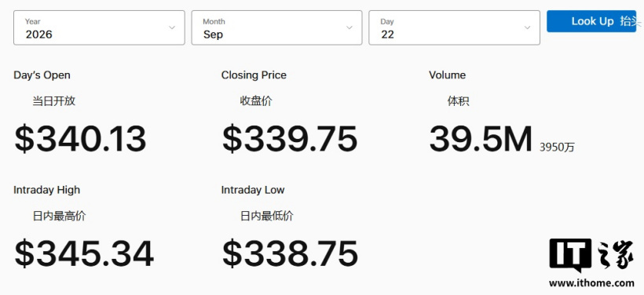
Task: Click the chevron arrow in the Day box
Action: 527,28
